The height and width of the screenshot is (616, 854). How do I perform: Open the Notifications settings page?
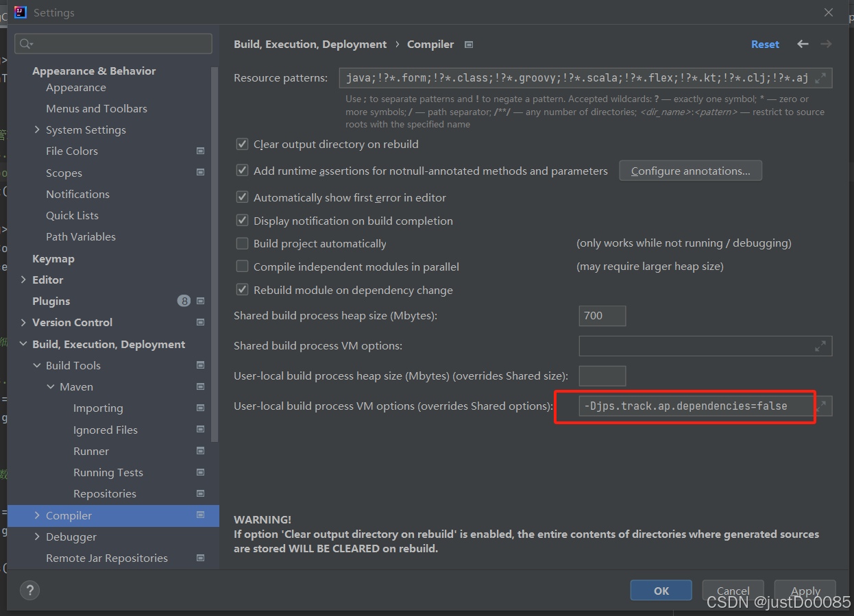tap(77, 194)
